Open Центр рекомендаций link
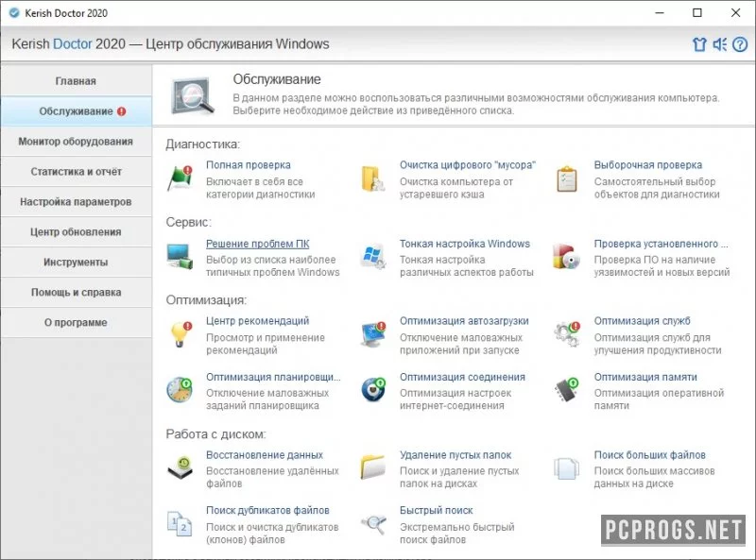The width and height of the screenshot is (756, 560). (x=258, y=321)
